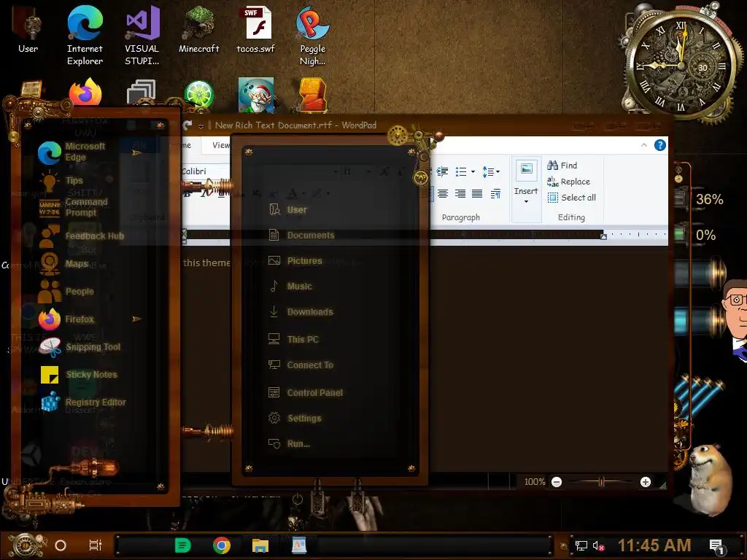Open Feedback Hub in Start menu
The width and height of the screenshot is (747, 560).
(x=81, y=236)
